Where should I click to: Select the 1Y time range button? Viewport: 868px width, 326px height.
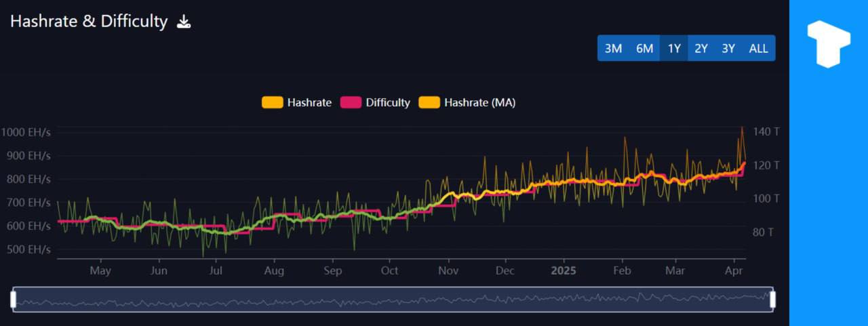pos(673,48)
